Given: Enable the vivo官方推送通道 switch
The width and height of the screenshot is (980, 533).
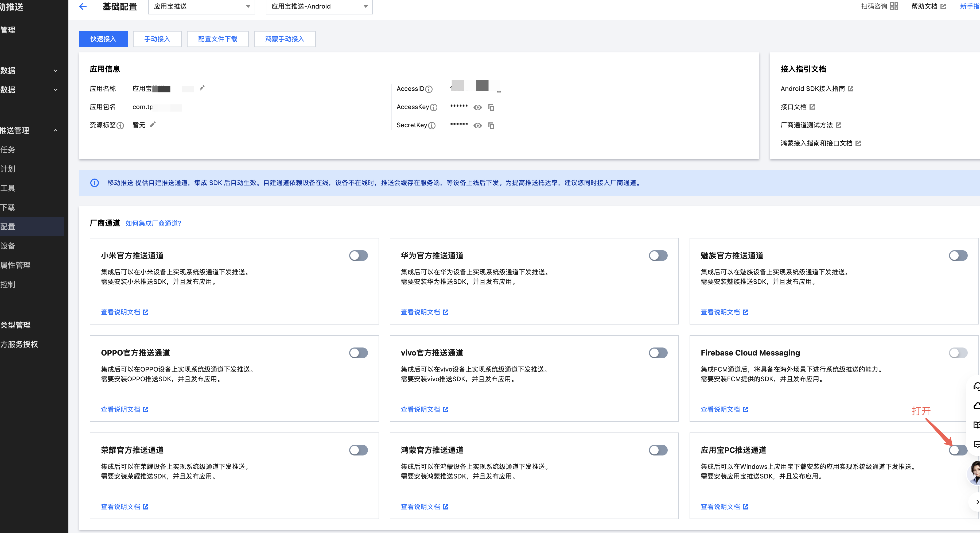Looking at the screenshot, I should (658, 353).
